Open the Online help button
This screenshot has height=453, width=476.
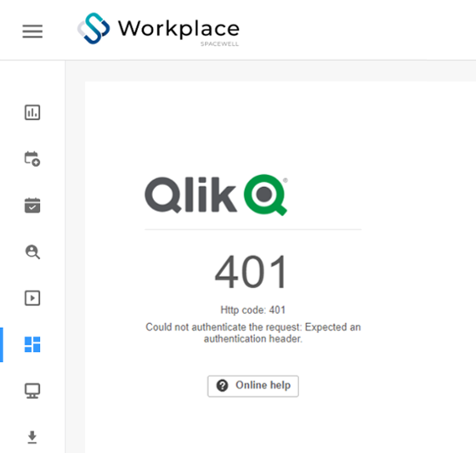[x=253, y=386]
